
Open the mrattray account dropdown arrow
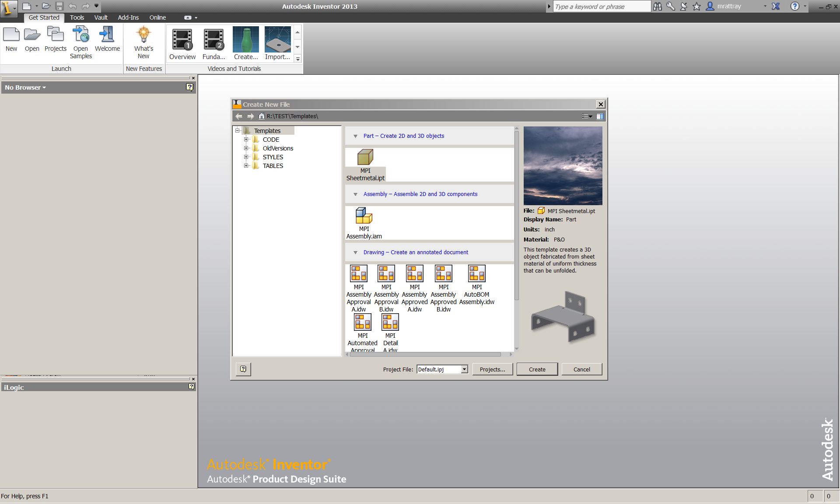765,6
